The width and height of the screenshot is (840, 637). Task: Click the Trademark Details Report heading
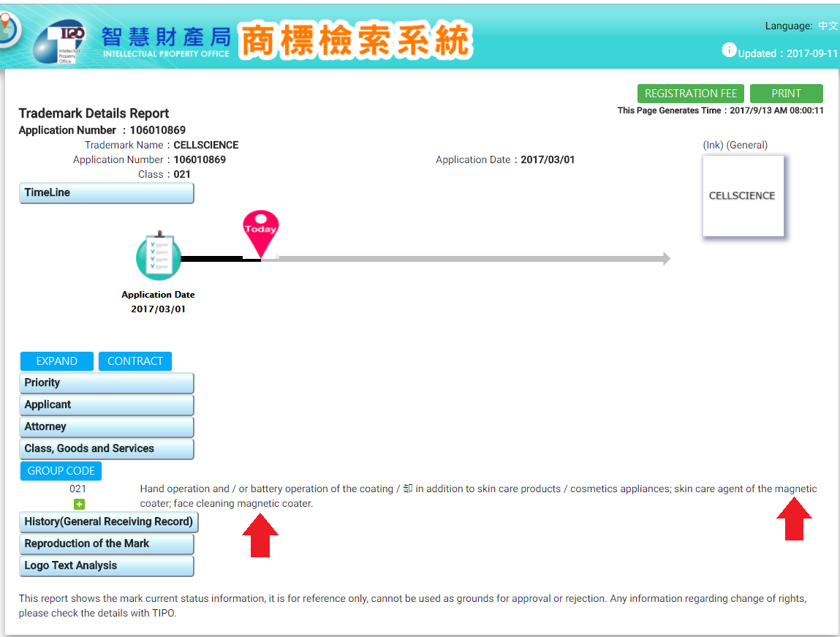[x=94, y=113]
